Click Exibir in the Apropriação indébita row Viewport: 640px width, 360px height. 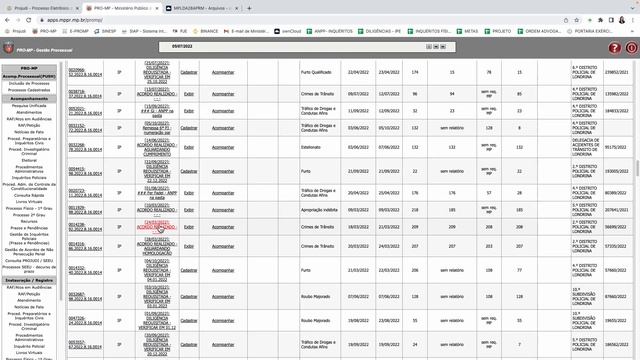189,210
